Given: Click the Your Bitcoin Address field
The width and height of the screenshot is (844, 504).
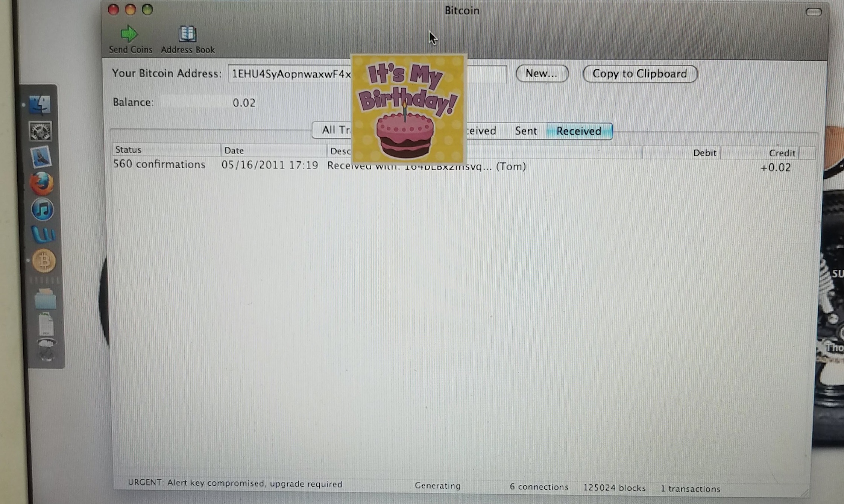Looking at the screenshot, I should tap(367, 74).
